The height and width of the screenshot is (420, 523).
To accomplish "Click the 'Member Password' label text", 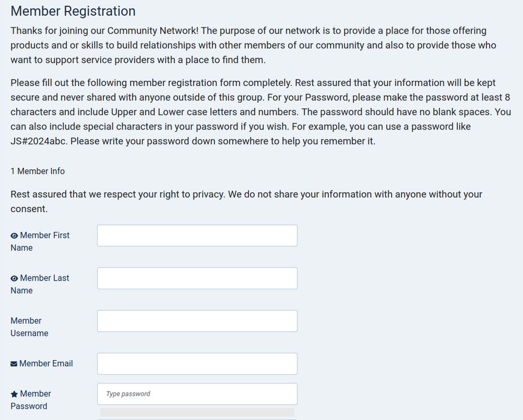I will 35,394.
